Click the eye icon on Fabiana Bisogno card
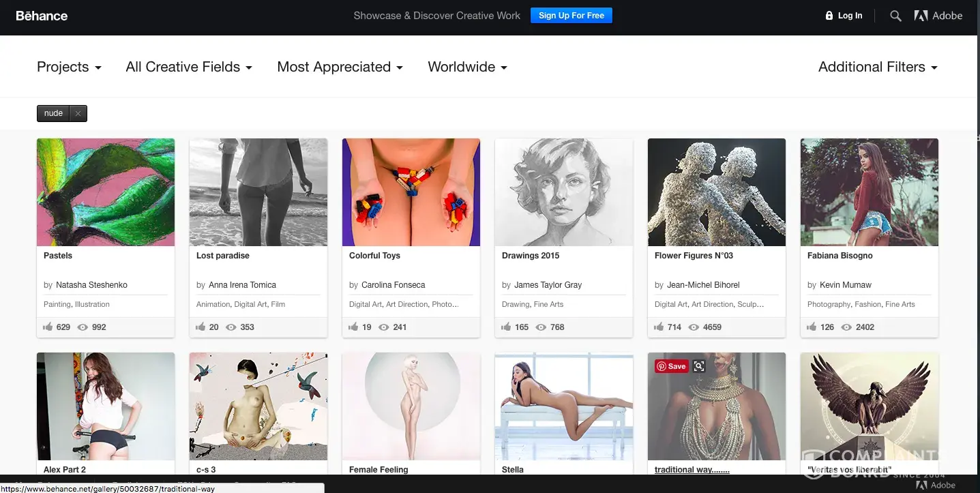 click(847, 327)
